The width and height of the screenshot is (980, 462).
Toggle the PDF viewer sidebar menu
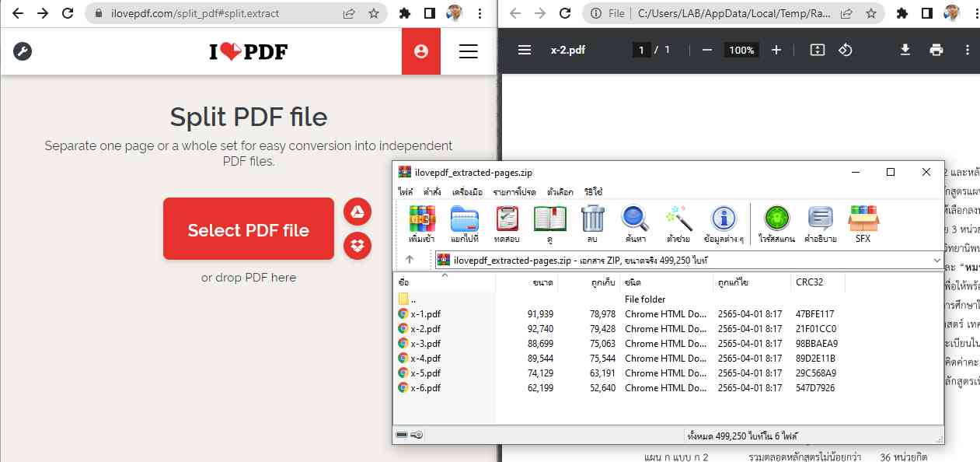pos(525,50)
